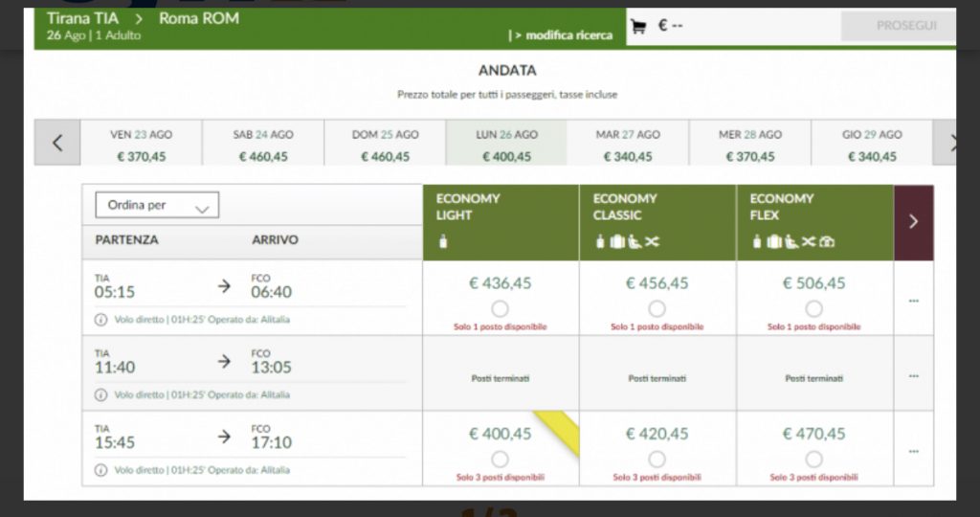Click info icon for 05:15 flight
Image resolution: width=980 pixels, height=517 pixels.
100,320
